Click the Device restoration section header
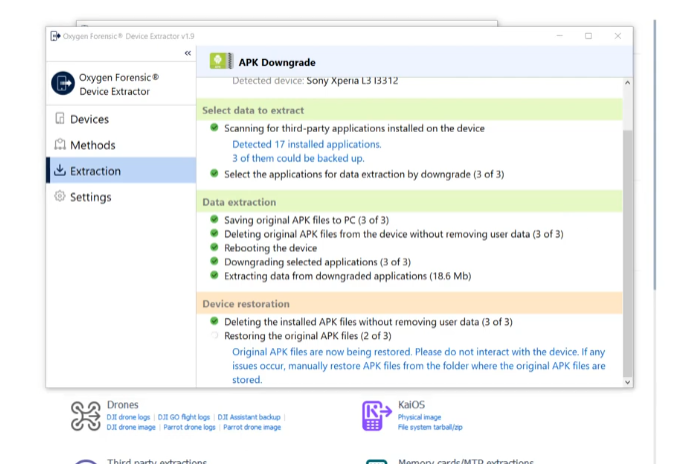This screenshot has height=464, width=695. pos(410,304)
